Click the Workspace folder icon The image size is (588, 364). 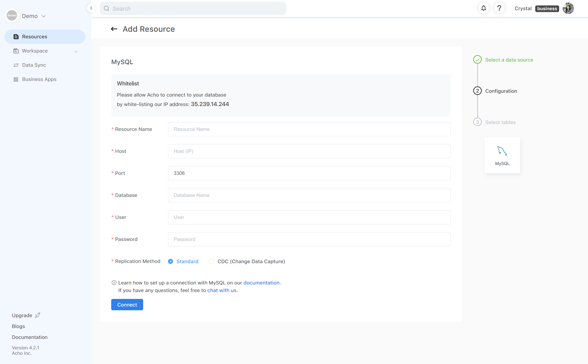coord(16,51)
